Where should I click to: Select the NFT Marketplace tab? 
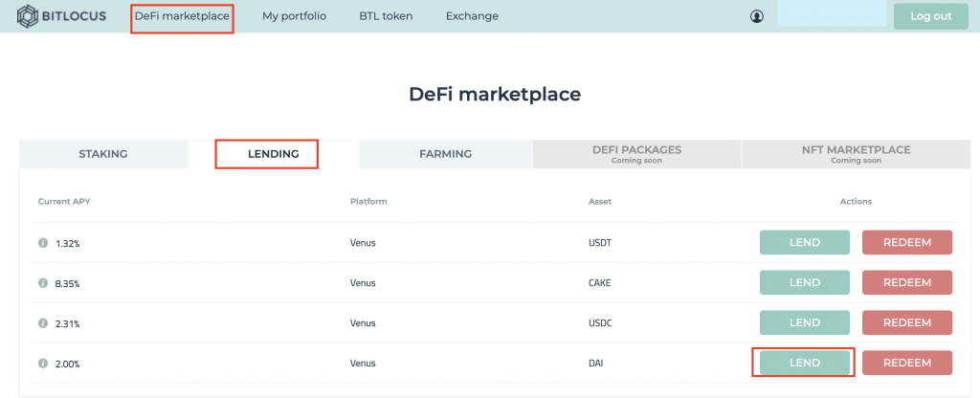click(856, 154)
